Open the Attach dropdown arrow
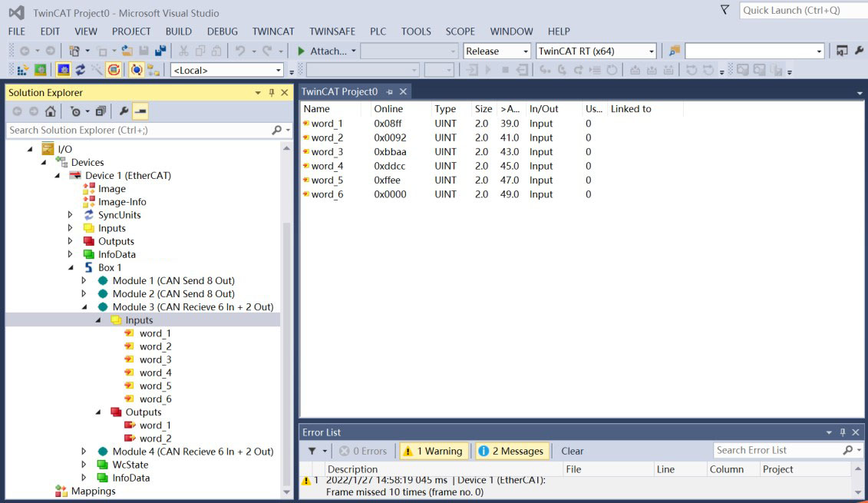 tap(354, 51)
